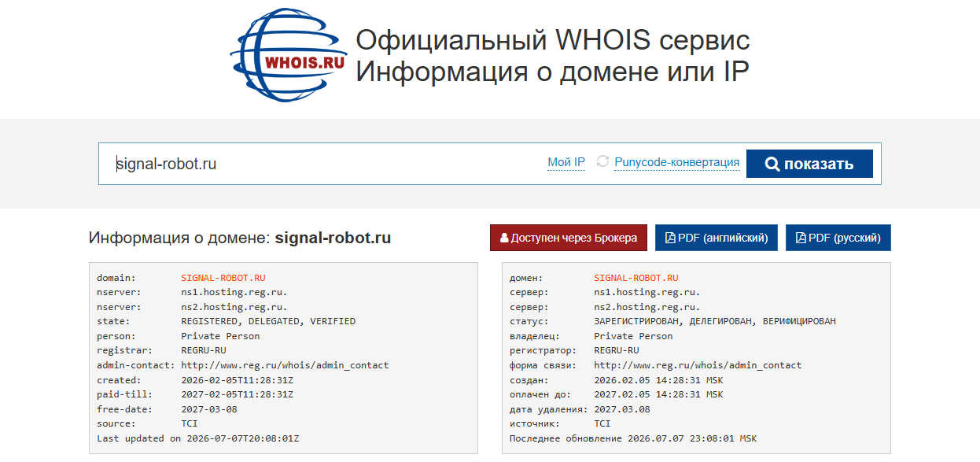The width and height of the screenshot is (980, 462).
Task: Select the SIGNAL-ROBOT.RU domain value in English panel
Action: 223,278
